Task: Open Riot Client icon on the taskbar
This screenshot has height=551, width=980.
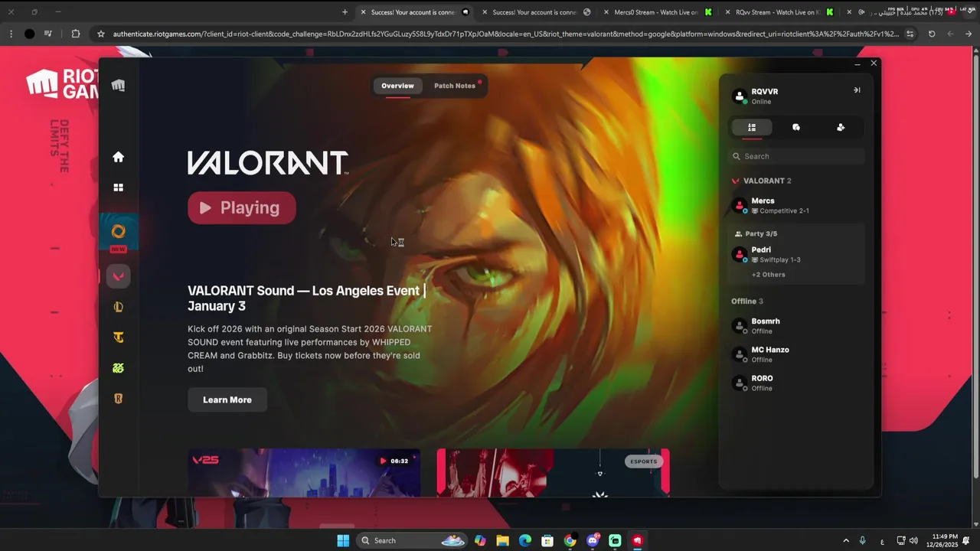Action: point(637,541)
